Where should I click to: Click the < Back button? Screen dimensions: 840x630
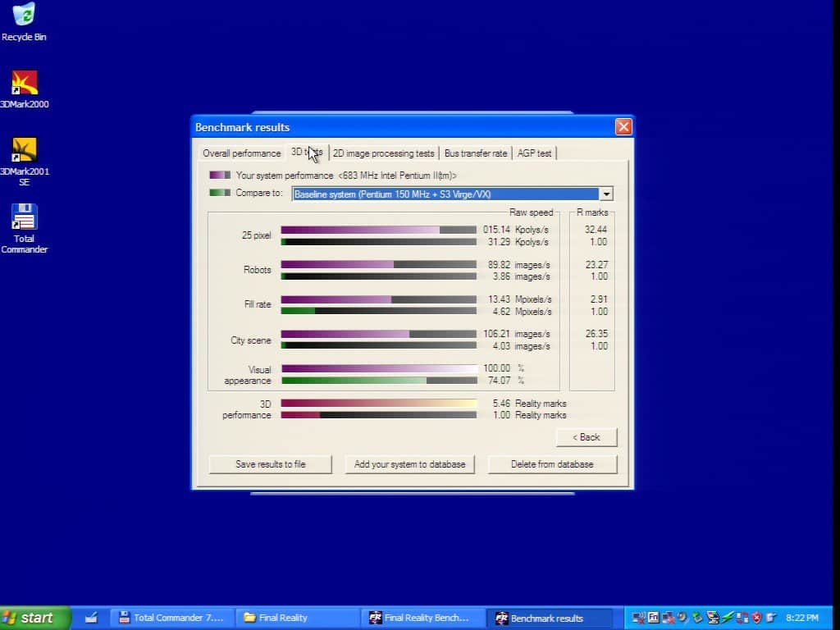(x=587, y=437)
